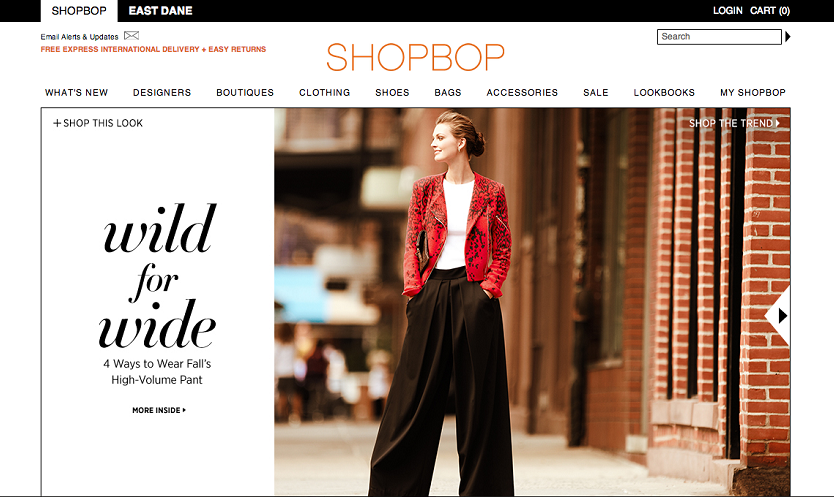Open My Shopbop account menu

pyautogui.click(x=753, y=93)
